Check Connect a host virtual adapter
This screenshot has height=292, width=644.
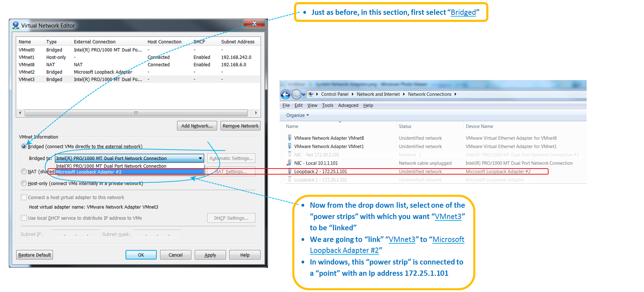[24, 197]
